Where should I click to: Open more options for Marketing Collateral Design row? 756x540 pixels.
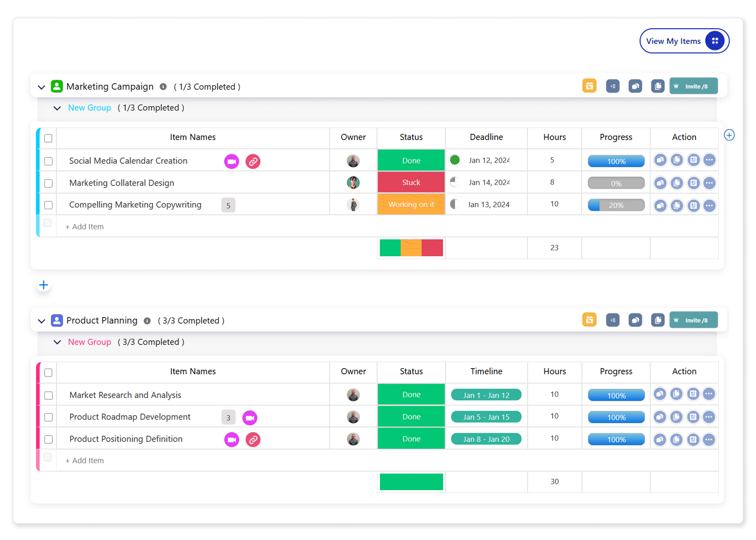[x=709, y=183]
